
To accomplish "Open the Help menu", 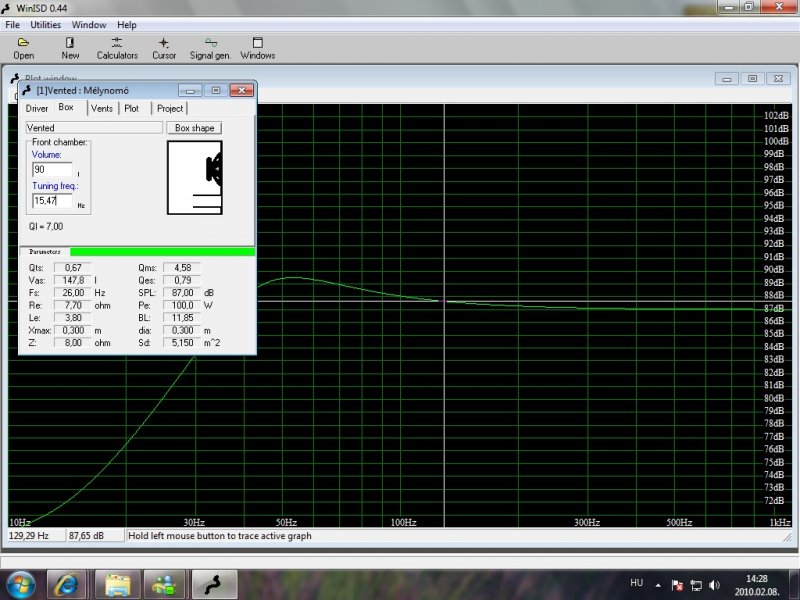I will (x=127, y=24).
